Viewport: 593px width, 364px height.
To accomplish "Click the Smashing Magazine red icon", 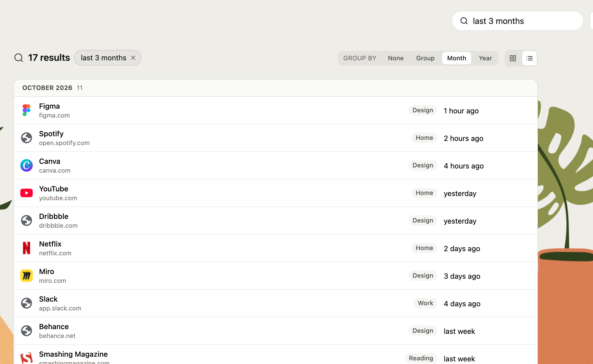I will click(27, 358).
